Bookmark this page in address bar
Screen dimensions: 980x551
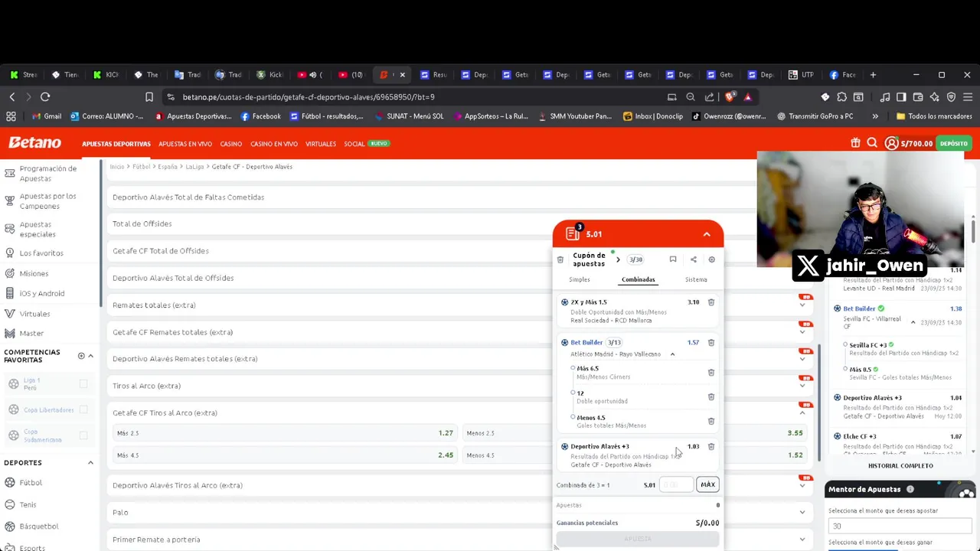tap(149, 97)
